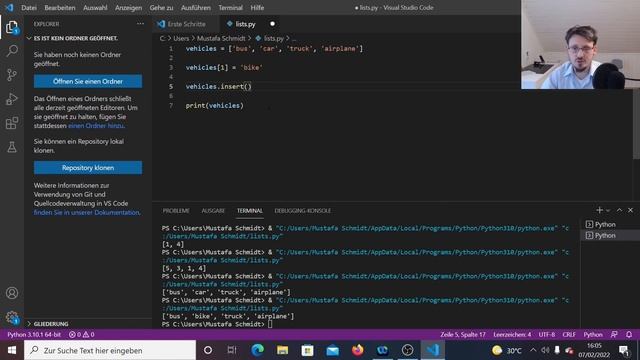
Task: Click the Repository klonen button
Action: click(88, 168)
